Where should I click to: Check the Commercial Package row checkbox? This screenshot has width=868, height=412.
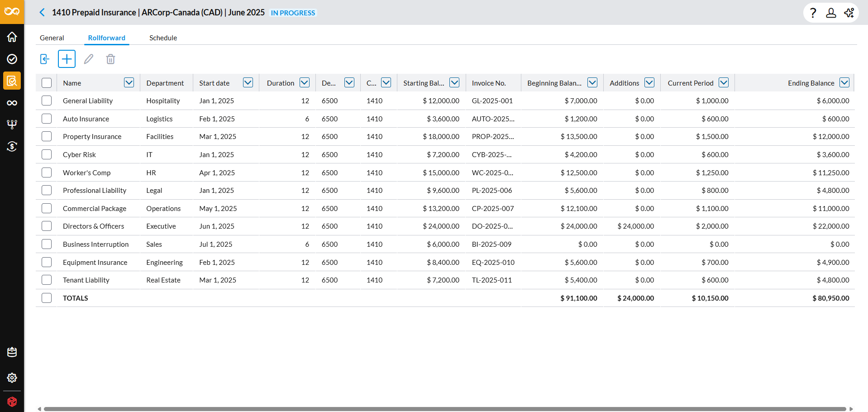pyautogui.click(x=47, y=208)
